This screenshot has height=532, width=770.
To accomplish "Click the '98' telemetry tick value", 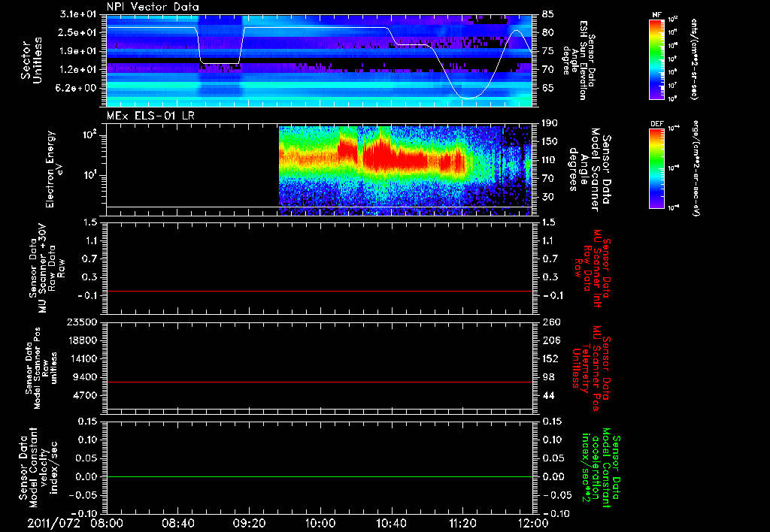I will click(548, 377).
